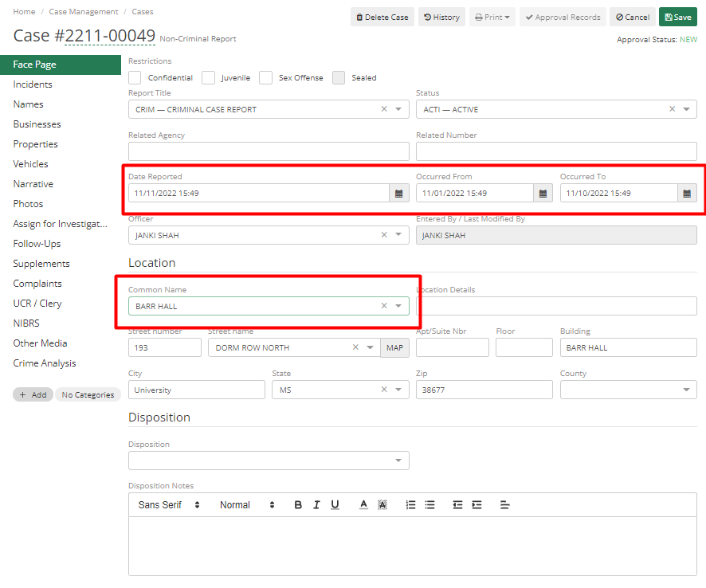Pick a text color in the notes editor
The image size is (706, 588).
(x=362, y=504)
